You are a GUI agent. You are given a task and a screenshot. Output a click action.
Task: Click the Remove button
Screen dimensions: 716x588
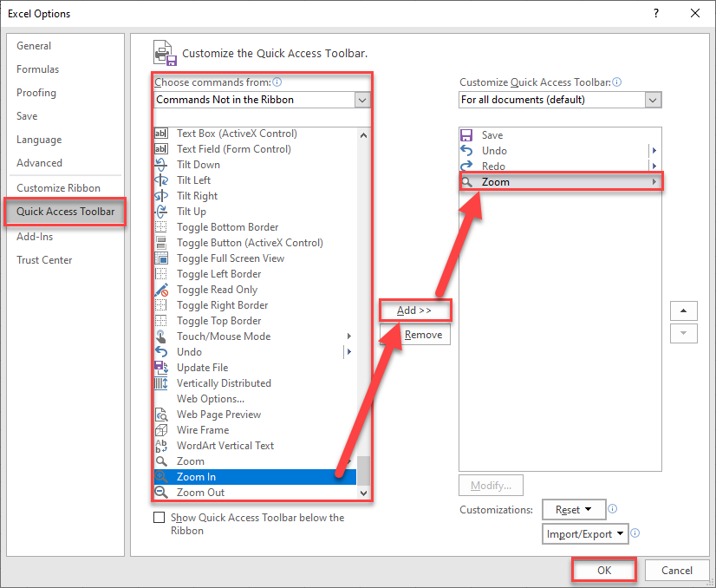pyautogui.click(x=415, y=335)
